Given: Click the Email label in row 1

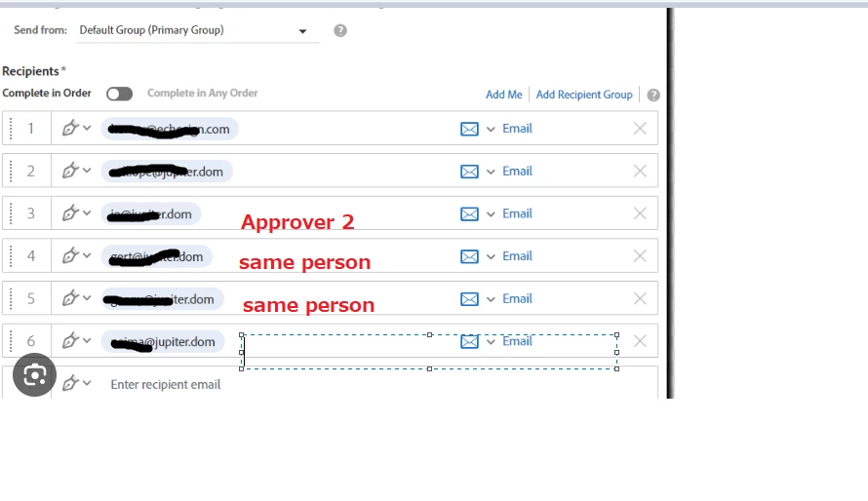Looking at the screenshot, I should pyautogui.click(x=517, y=129).
